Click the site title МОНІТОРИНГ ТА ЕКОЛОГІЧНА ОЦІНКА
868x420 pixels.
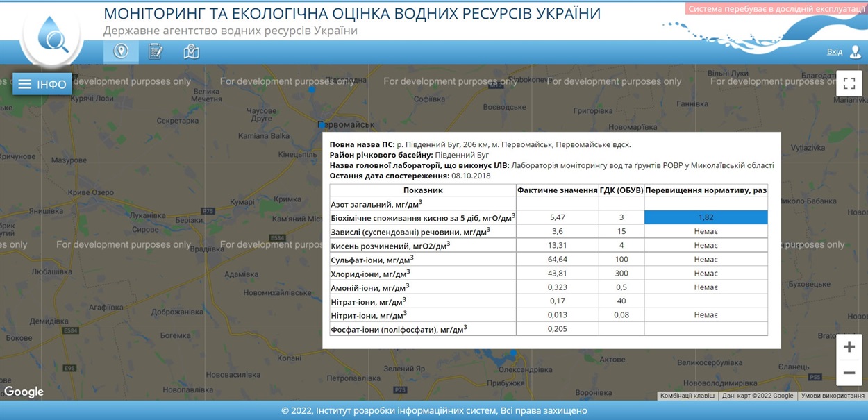point(352,14)
